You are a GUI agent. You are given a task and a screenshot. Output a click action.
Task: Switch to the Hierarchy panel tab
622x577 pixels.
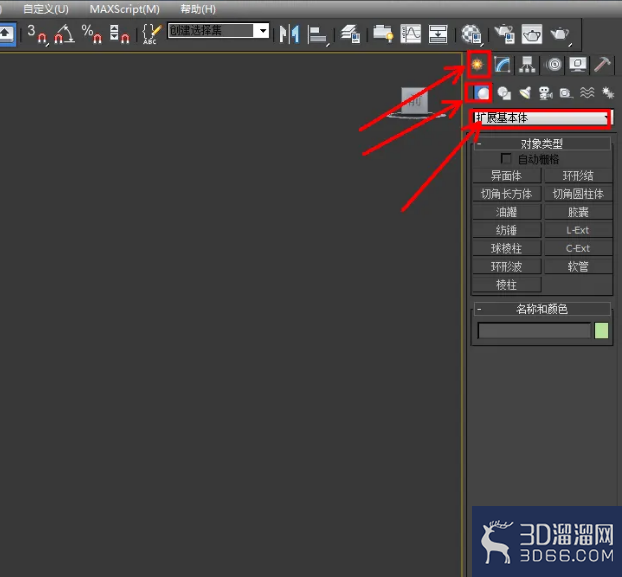(527, 64)
